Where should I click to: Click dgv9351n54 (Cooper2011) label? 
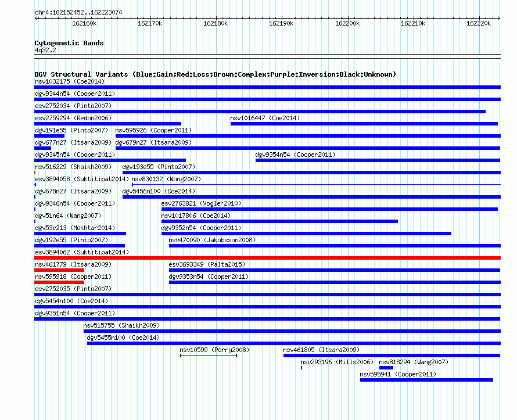pyautogui.click(x=75, y=313)
